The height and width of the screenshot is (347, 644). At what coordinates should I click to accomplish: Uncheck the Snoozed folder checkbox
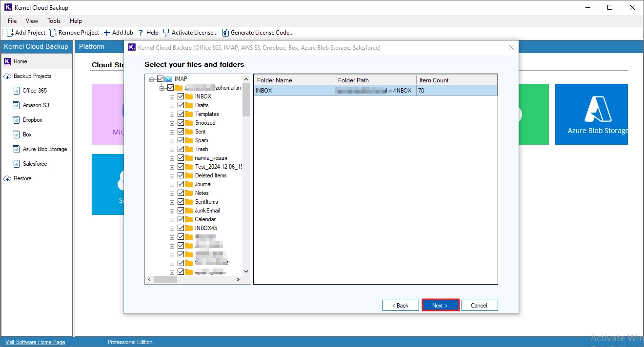[x=181, y=123]
